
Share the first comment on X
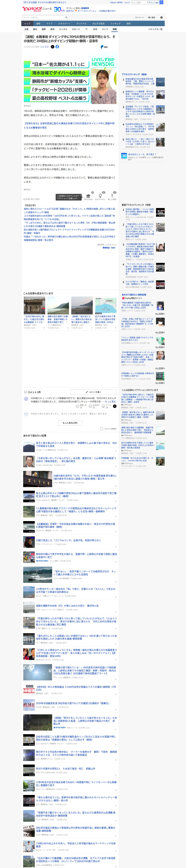115,406
